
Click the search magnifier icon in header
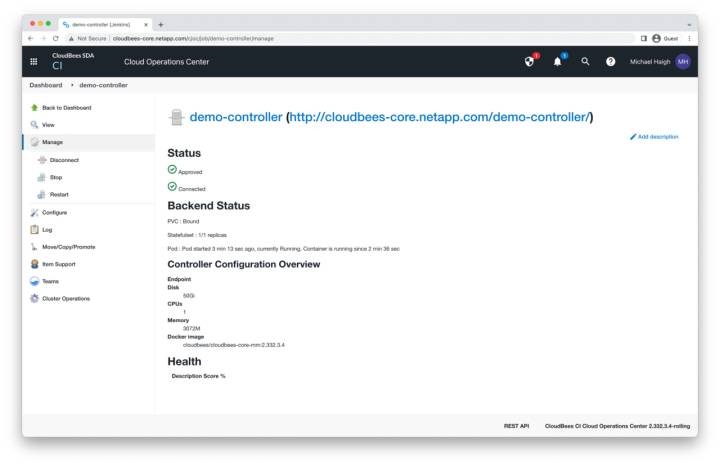coord(585,61)
